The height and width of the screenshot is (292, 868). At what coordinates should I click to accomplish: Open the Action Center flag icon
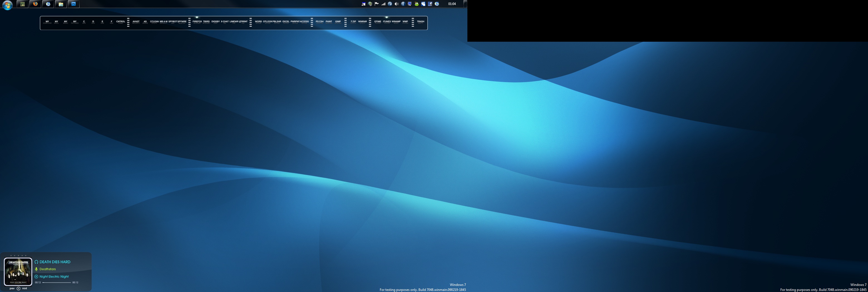[x=376, y=4]
